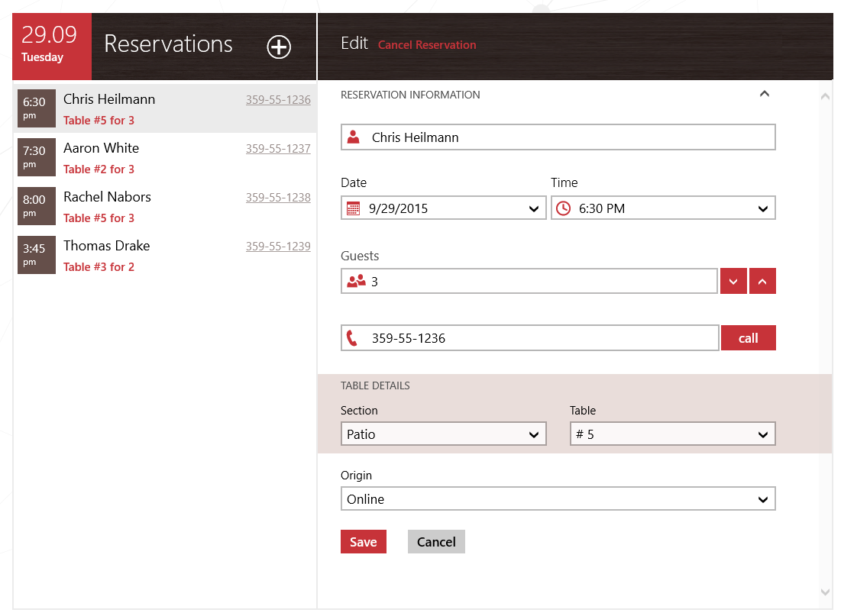Select Thomas Drake reservation
Image resolution: width=841 pixels, height=616 pixels.
click(x=165, y=255)
